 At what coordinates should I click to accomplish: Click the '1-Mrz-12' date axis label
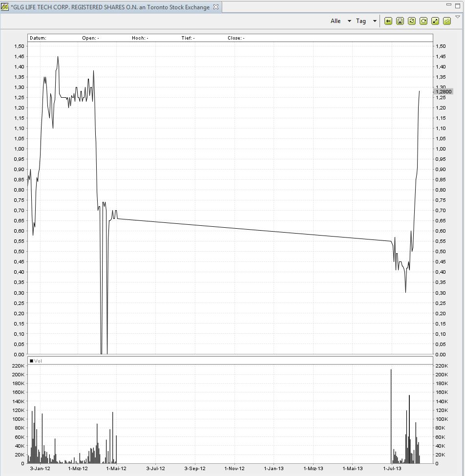78,468
